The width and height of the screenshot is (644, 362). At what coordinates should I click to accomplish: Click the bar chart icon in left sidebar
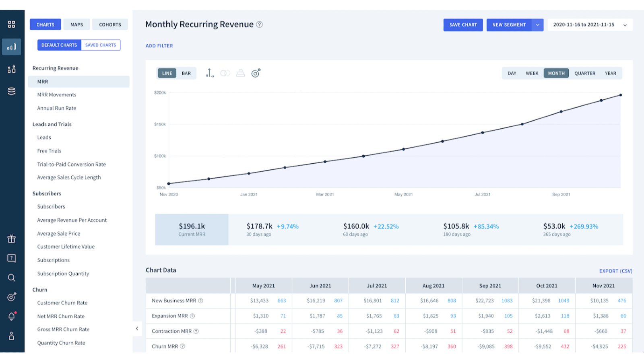pyautogui.click(x=12, y=47)
